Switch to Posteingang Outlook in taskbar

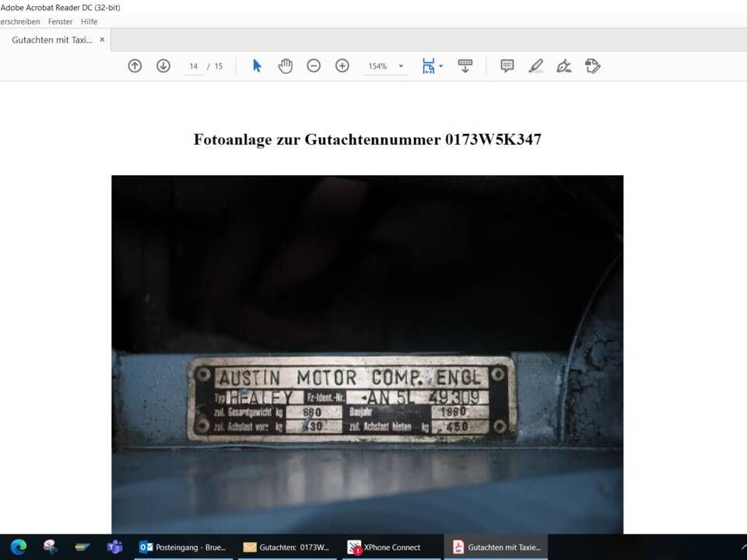pos(184,547)
